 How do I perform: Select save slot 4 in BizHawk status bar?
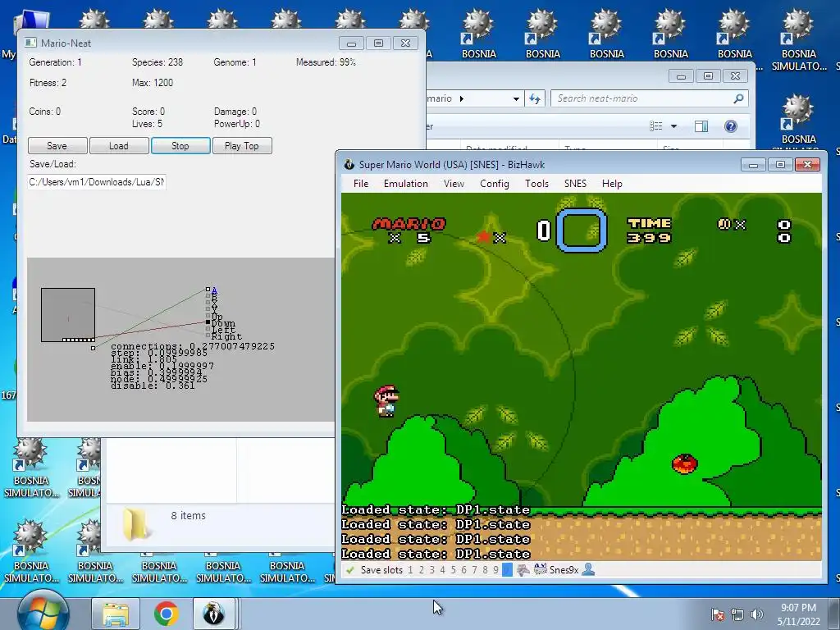(x=442, y=570)
